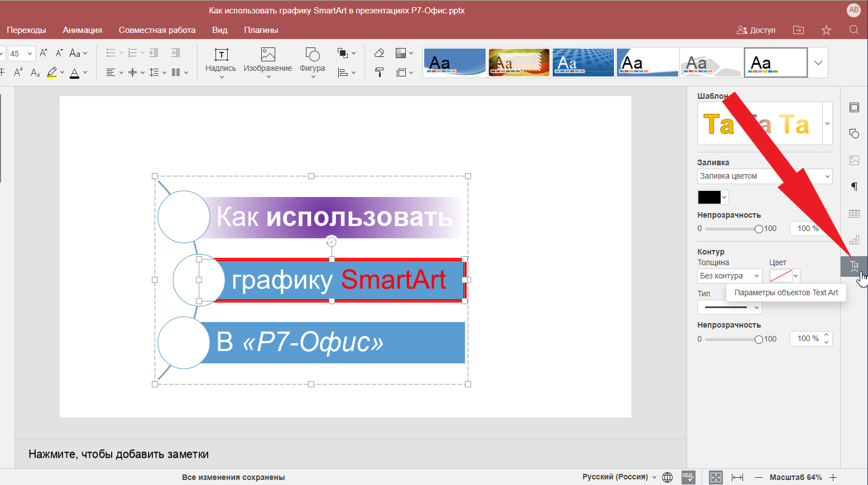Click the fit to slide button

click(716, 477)
